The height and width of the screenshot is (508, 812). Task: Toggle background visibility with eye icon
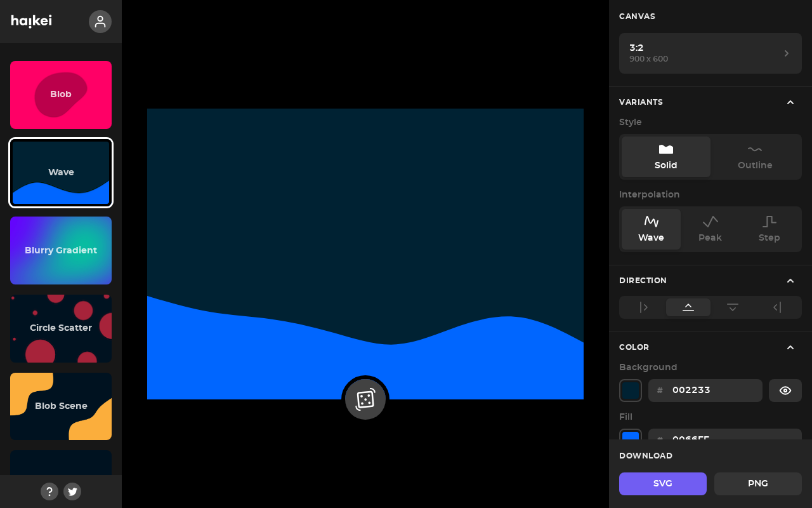point(785,391)
